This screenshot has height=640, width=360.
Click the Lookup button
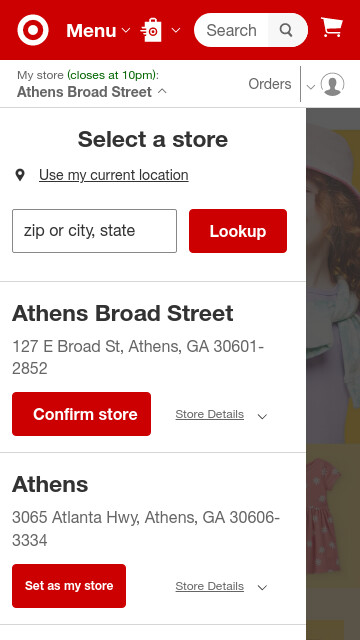point(238,231)
